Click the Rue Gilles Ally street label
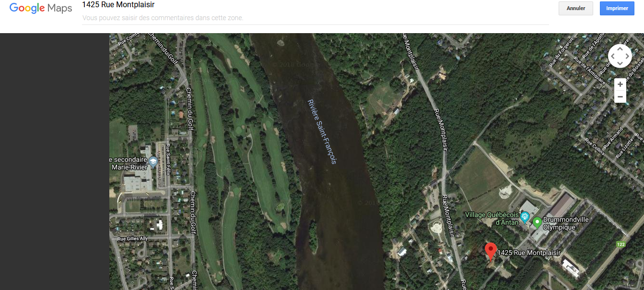Viewport: 644px width, 290px height. tap(133, 239)
